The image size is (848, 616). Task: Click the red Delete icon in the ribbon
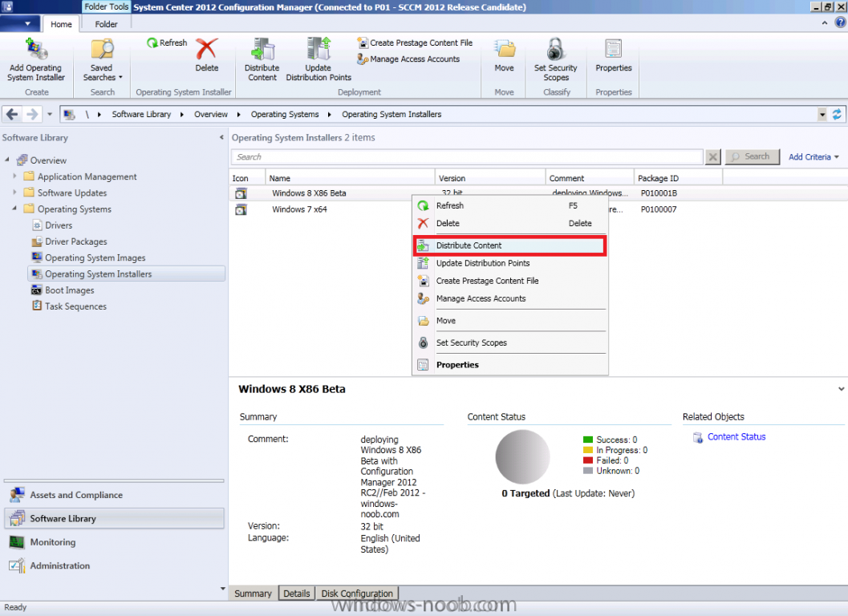(x=207, y=49)
